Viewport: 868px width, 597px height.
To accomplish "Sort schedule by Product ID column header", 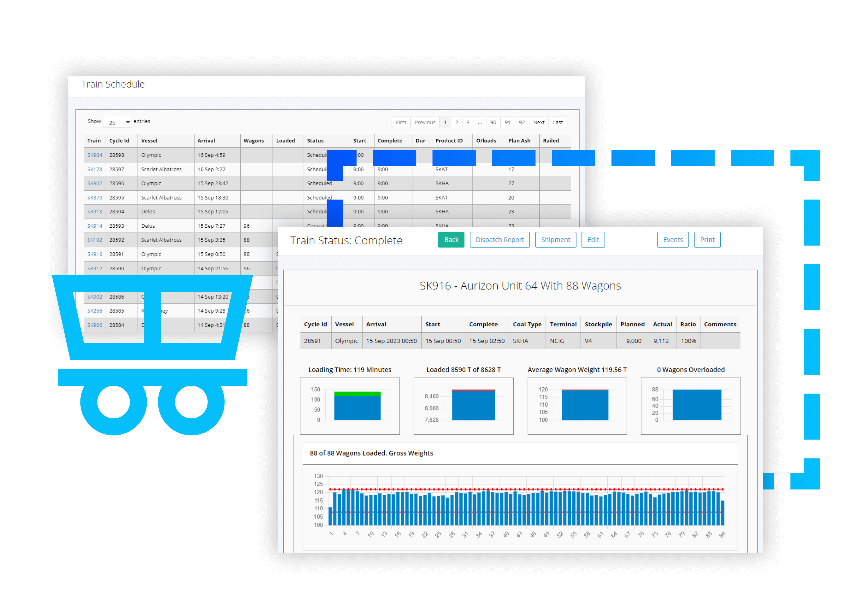I will 452,141.
